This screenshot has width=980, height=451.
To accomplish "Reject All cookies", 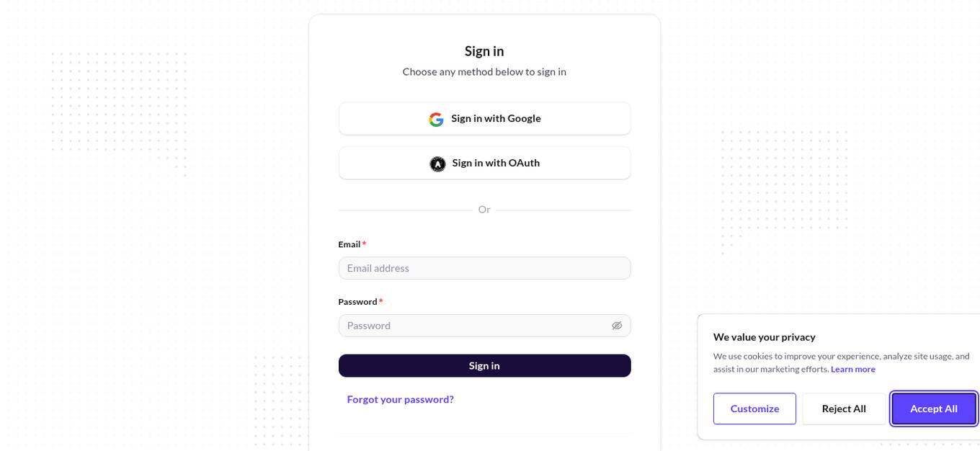I will 844,408.
